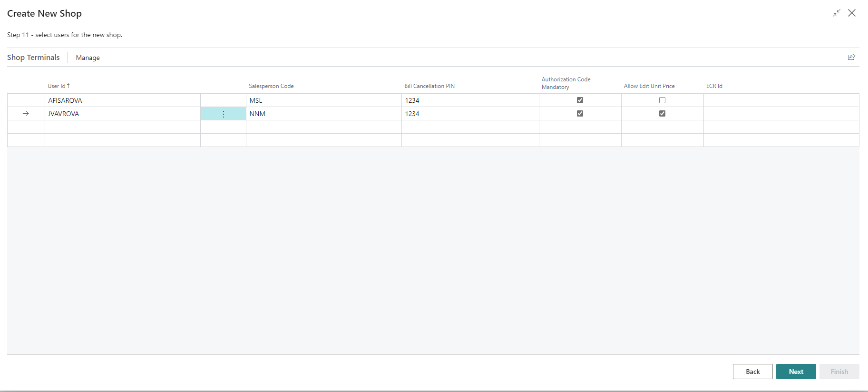Click the Salesperson Code column header
Viewport: 868px width, 392px height.
271,86
